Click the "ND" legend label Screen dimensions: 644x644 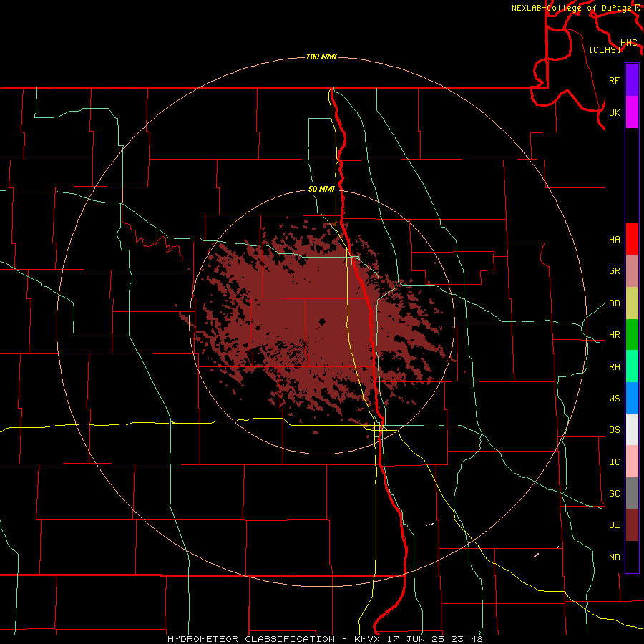point(614,557)
